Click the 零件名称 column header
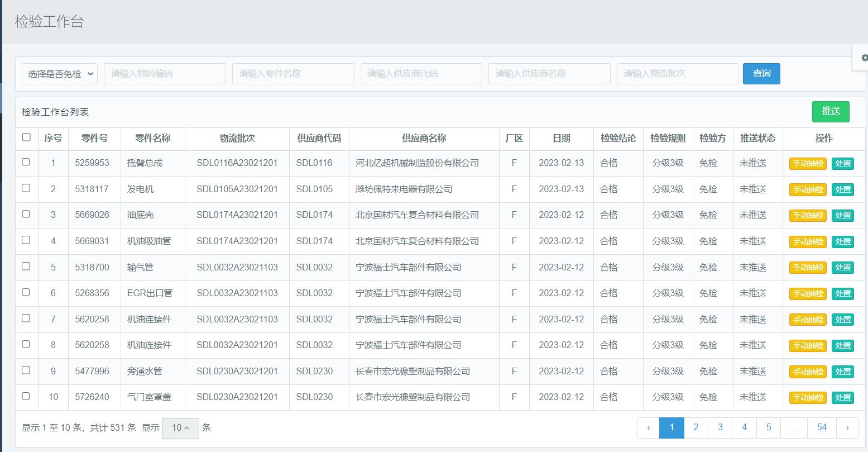The height and width of the screenshot is (452, 868). click(x=152, y=138)
